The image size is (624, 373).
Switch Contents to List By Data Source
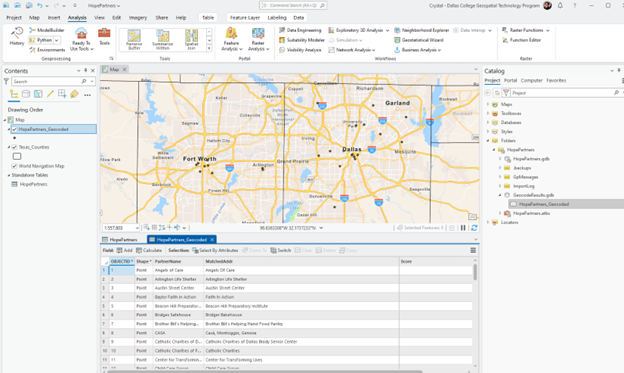(26, 94)
